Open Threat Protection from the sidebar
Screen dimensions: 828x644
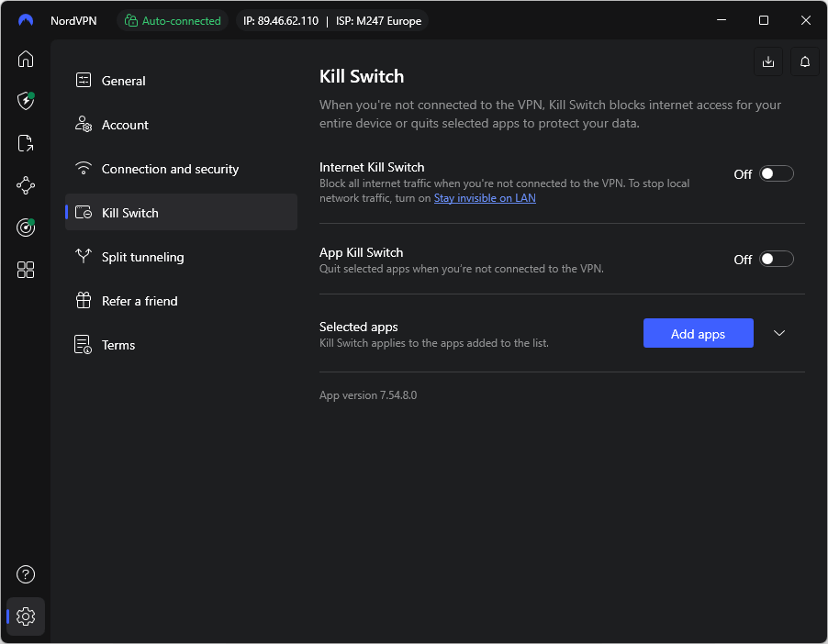(x=25, y=101)
